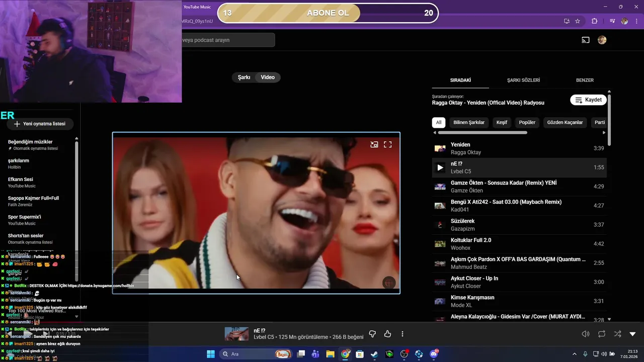Click the ABONE OL overlay bar

pyautogui.click(x=328, y=13)
